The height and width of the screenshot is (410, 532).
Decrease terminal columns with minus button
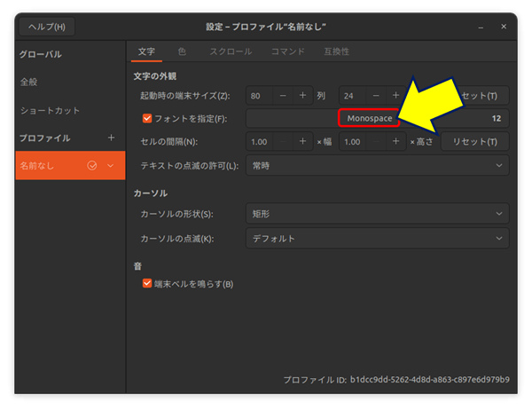pos(283,96)
